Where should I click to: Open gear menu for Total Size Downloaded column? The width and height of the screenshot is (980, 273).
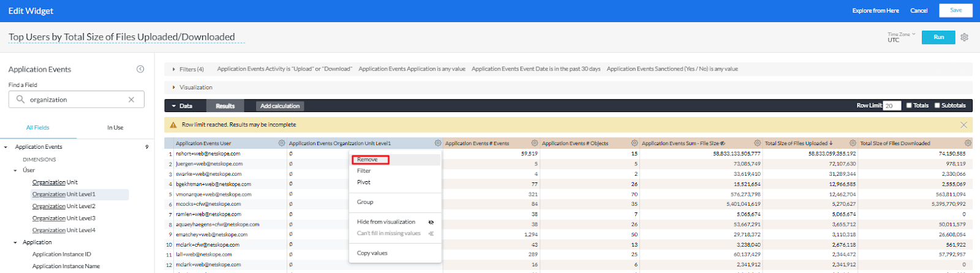click(x=968, y=143)
